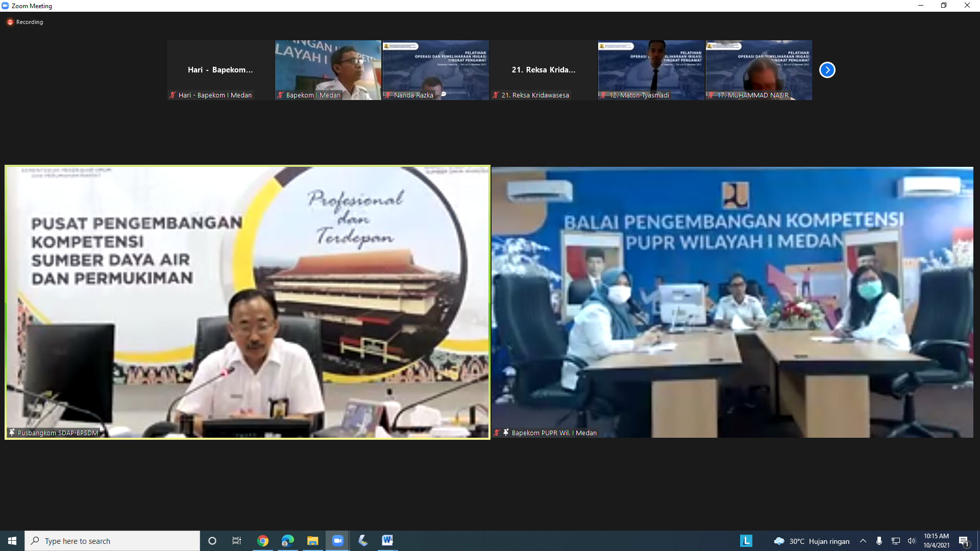The image size is (980, 551).
Task: Open the Windows Start menu
Action: (12, 541)
